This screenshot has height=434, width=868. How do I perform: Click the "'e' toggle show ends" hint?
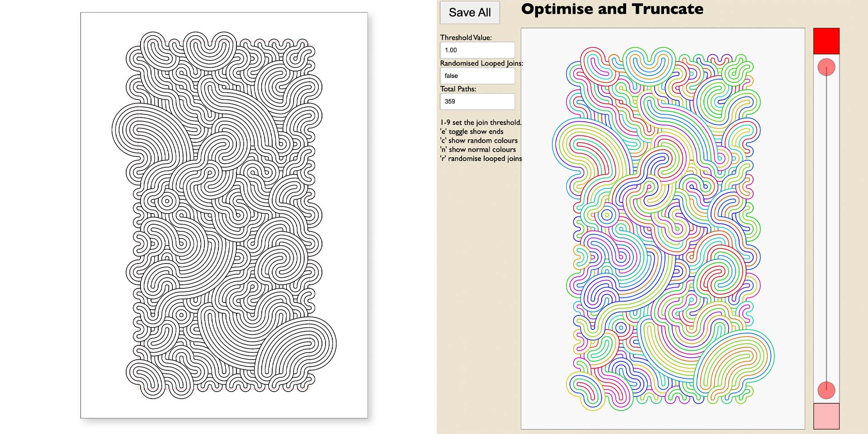[472, 132]
